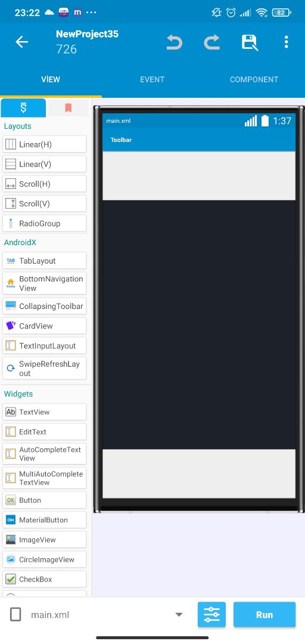The height and width of the screenshot is (644, 305).
Task: Select the CollapsingToolbar item
Action: pos(44,306)
